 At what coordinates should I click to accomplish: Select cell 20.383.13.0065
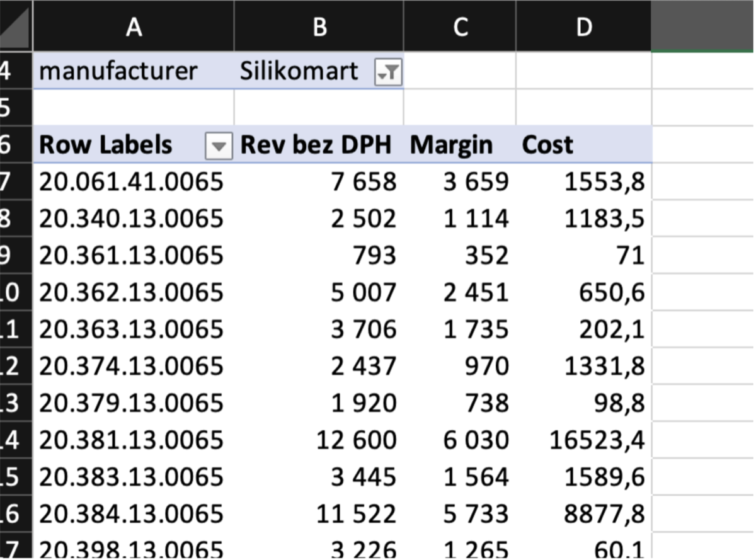[x=133, y=476]
